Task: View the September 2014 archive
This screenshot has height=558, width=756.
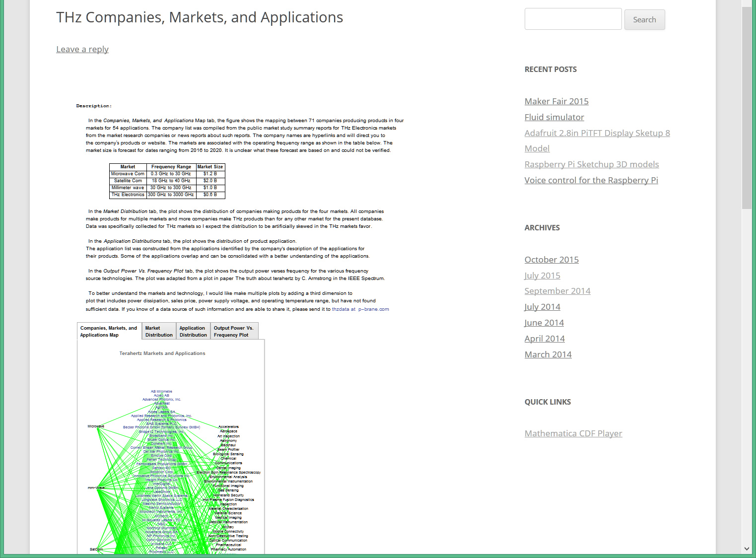Action: tap(557, 291)
